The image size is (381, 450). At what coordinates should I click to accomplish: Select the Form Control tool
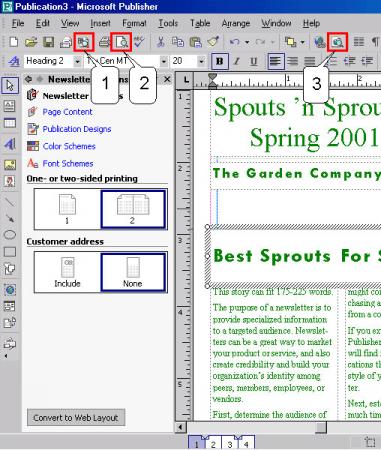click(9, 306)
